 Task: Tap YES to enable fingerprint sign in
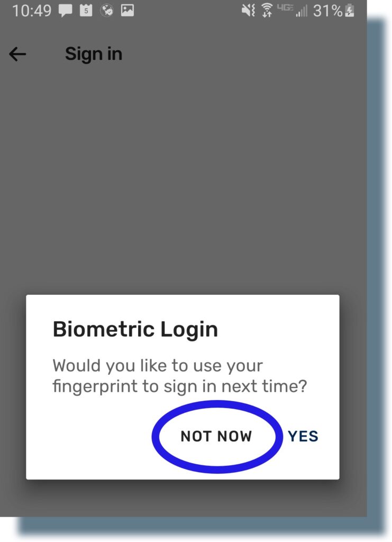point(303,436)
